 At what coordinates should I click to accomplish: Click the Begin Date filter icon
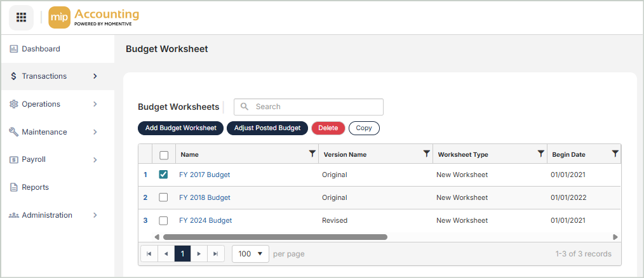(615, 154)
